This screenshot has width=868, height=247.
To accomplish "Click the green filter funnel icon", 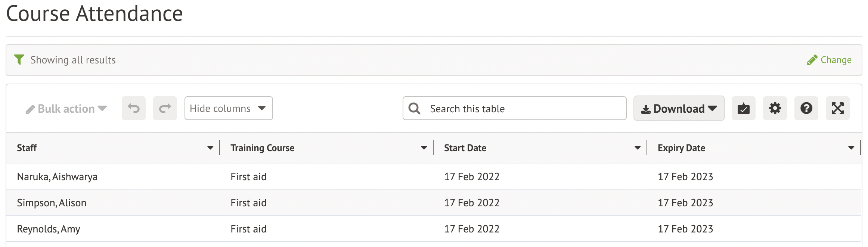I will point(19,60).
